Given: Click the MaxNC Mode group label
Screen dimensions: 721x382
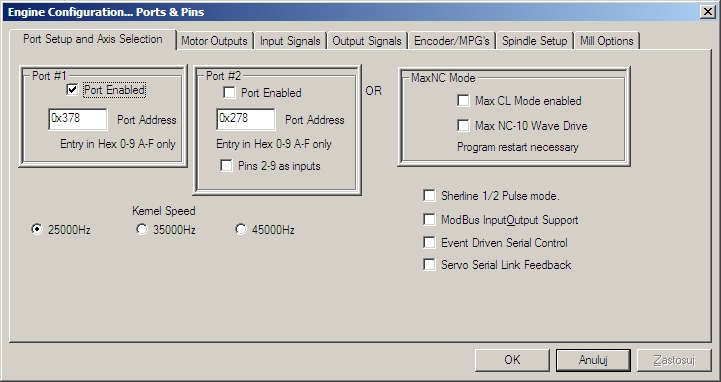Looking at the screenshot, I should pyautogui.click(x=443, y=78).
